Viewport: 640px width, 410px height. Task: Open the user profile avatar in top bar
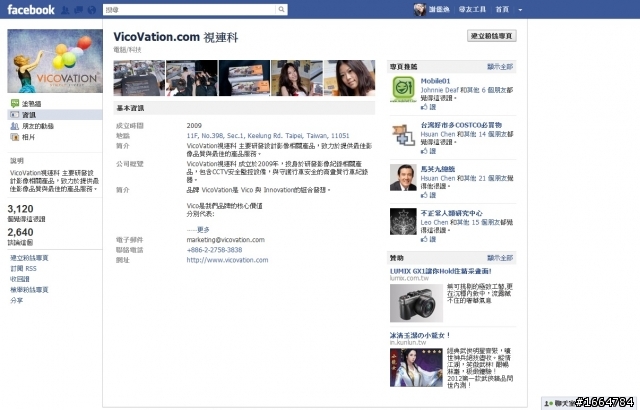420,9
